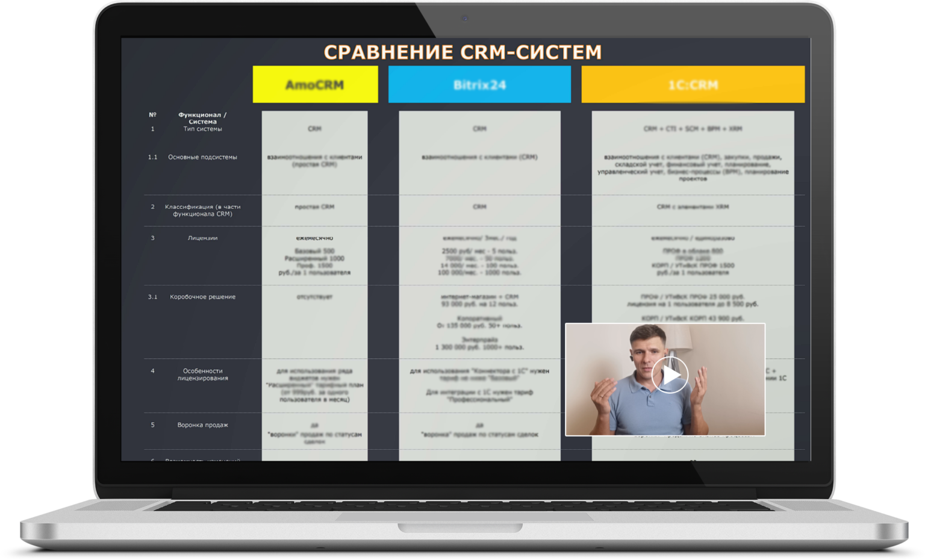
Task: Select the 'Воронка продаж' row label
Action: click(x=202, y=425)
